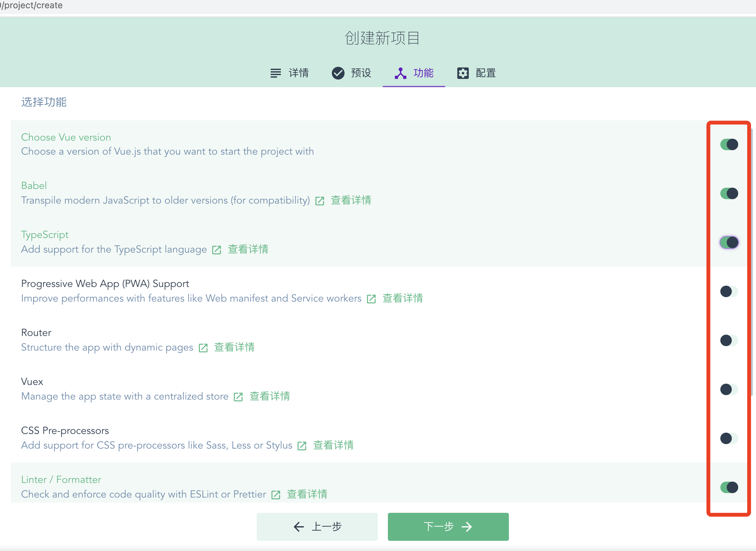Click the external link icon next to TypeScript
Screen dimensions: 756x551
(x=216, y=250)
